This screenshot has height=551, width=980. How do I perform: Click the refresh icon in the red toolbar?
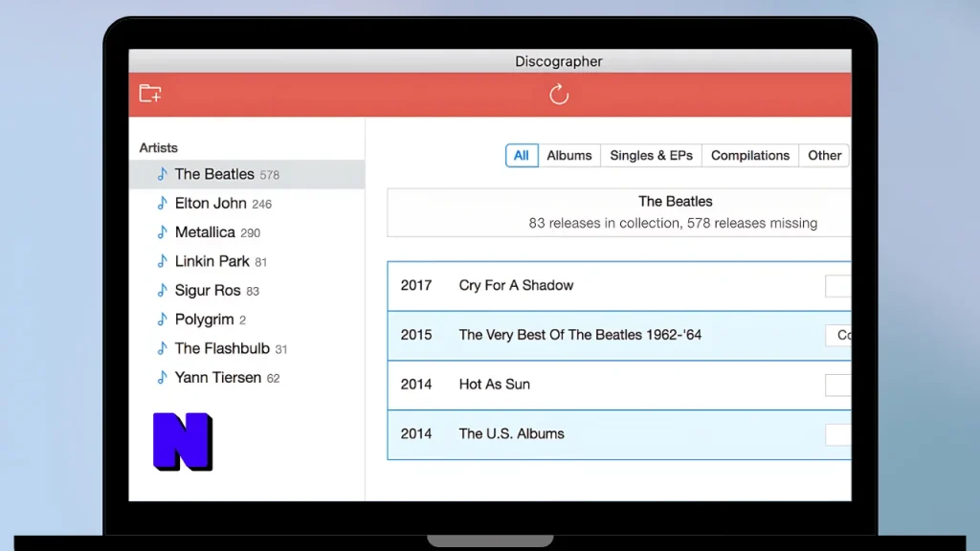click(x=559, y=95)
